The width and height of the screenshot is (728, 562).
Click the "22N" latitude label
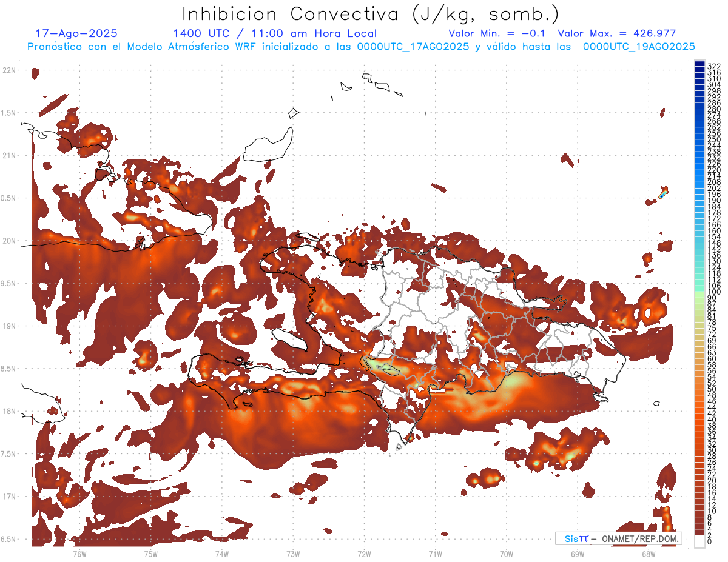coord(9,70)
